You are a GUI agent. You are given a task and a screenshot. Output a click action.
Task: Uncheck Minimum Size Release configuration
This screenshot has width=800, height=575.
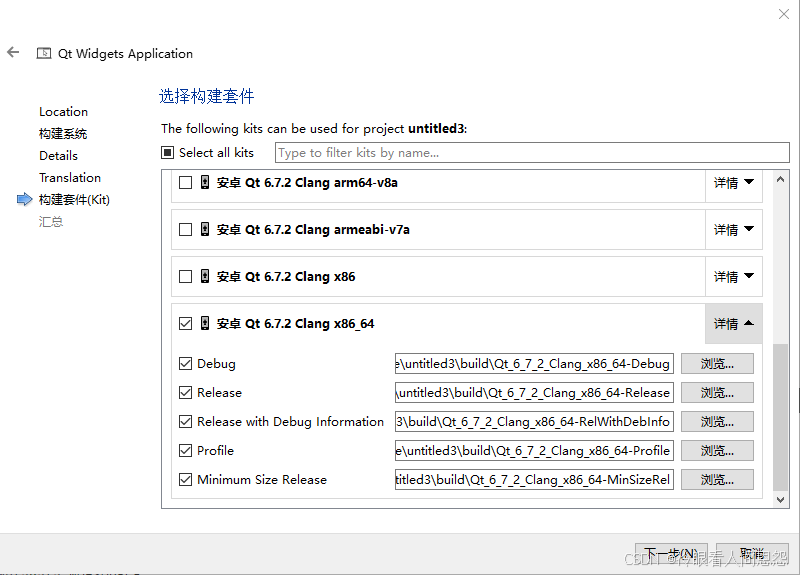pyautogui.click(x=185, y=480)
